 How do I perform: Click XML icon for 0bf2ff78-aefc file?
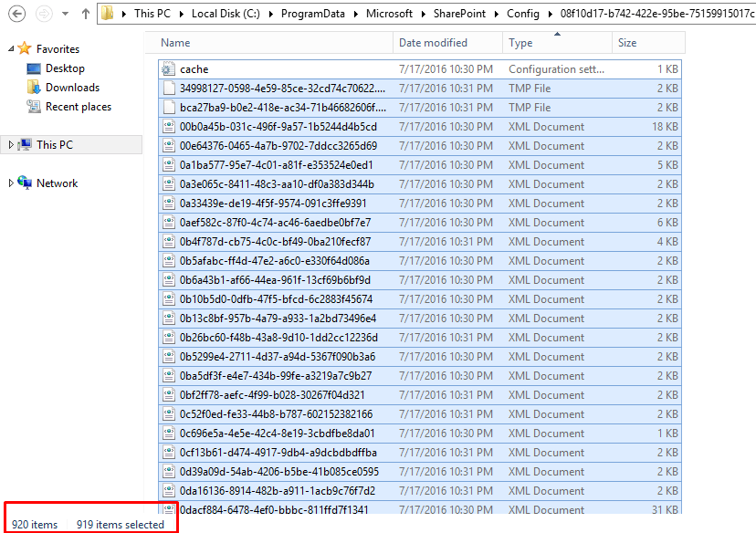click(168, 395)
